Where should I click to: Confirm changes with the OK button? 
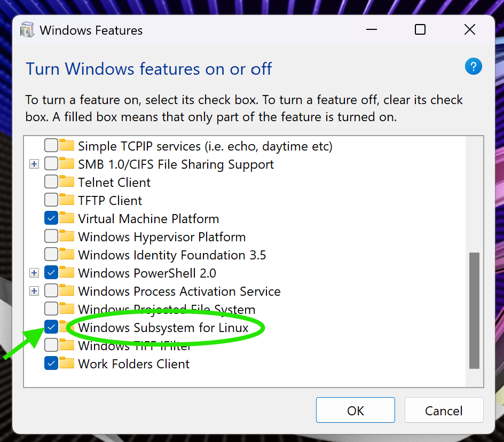(x=355, y=410)
